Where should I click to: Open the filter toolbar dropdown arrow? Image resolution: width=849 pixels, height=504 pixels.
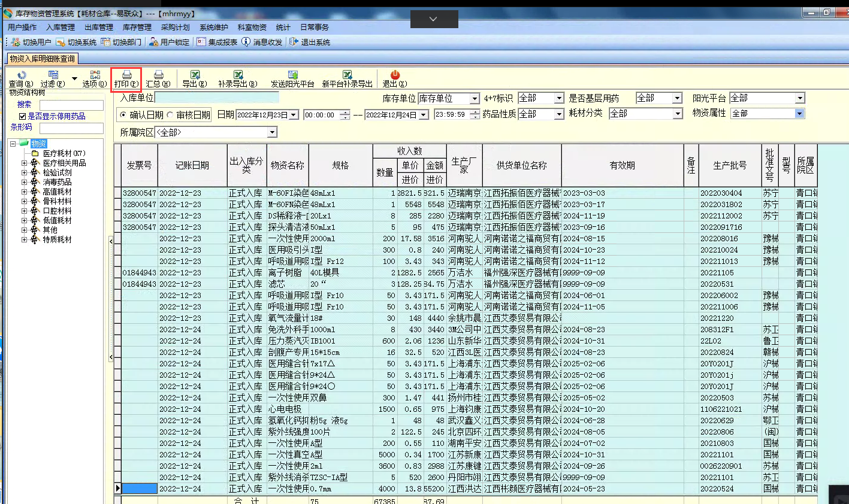(74, 78)
